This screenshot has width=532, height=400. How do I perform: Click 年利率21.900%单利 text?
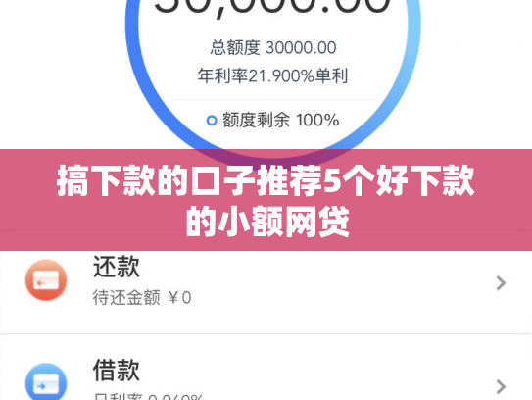272,75
